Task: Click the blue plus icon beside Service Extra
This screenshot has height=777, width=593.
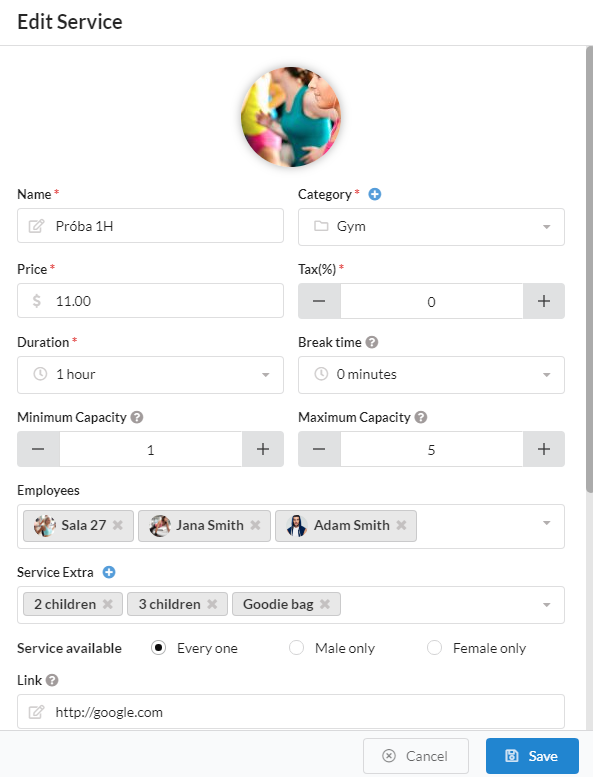Action: (x=109, y=572)
